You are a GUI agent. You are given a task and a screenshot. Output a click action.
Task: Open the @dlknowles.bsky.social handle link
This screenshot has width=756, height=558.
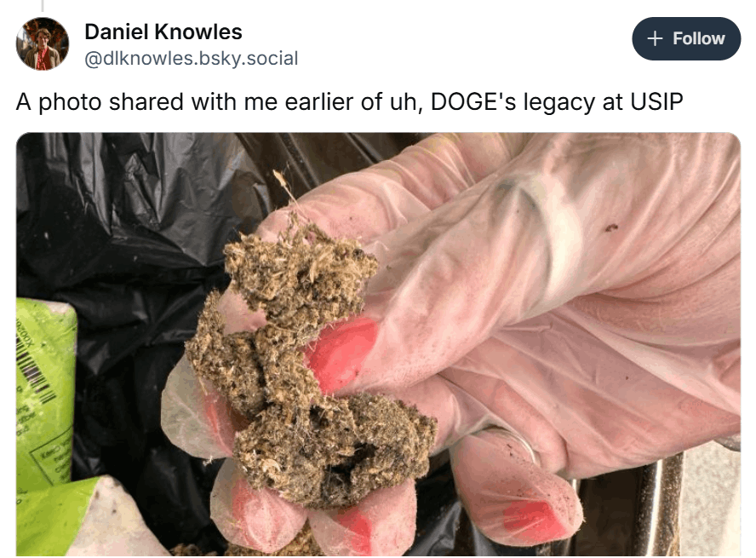click(191, 59)
